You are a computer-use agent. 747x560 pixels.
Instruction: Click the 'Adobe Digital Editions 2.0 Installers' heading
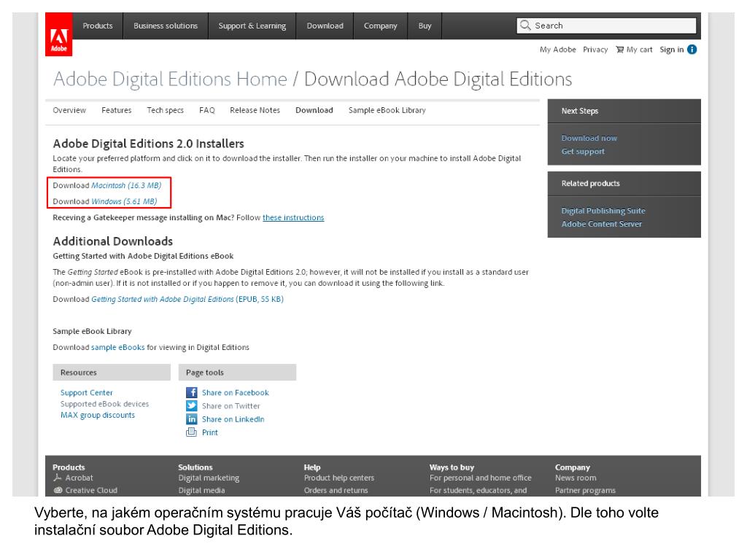click(148, 144)
